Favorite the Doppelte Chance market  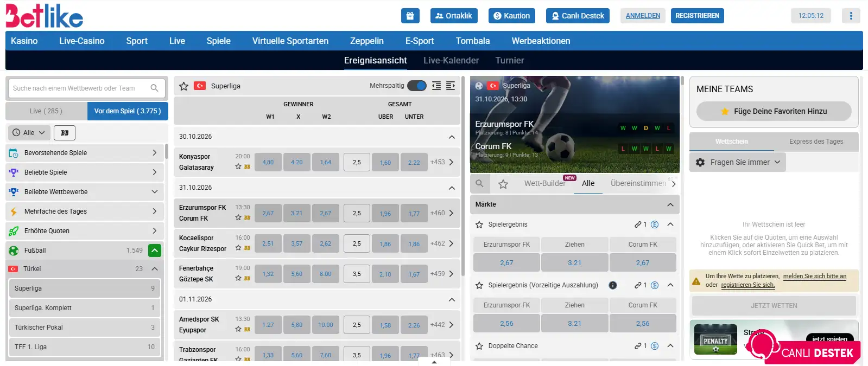[479, 346]
